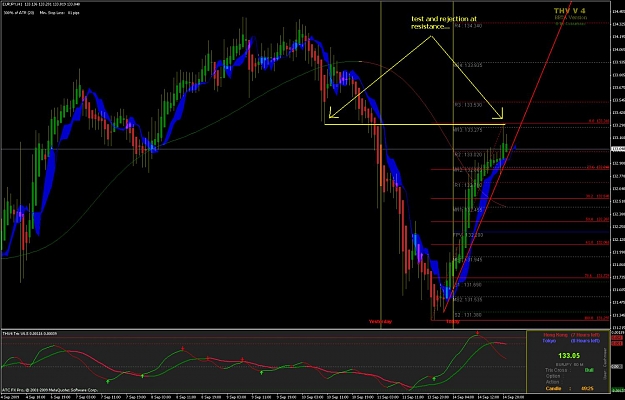The height and width of the screenshot is (400, 625).
Task: Click the EURJPY 60 M symbol label
Action: (x=569, y=364)
